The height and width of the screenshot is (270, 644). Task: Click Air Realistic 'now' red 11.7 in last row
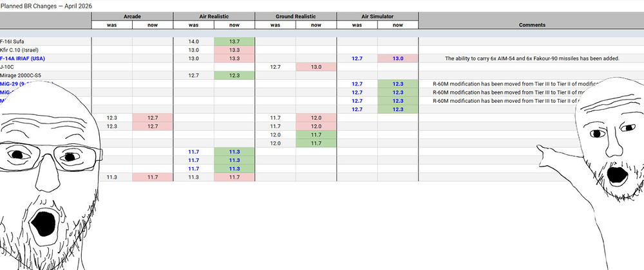[x=234, y=177]
